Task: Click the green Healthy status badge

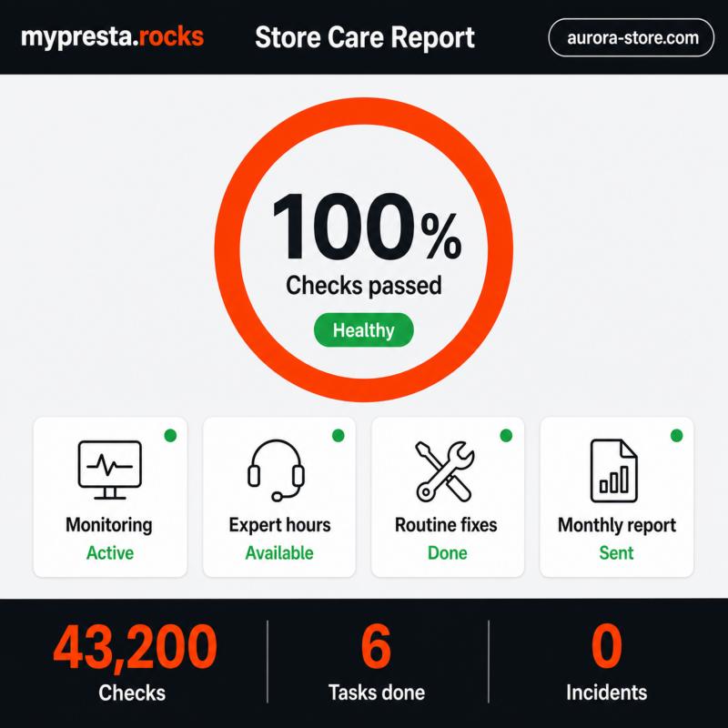Action: point(363,330)
